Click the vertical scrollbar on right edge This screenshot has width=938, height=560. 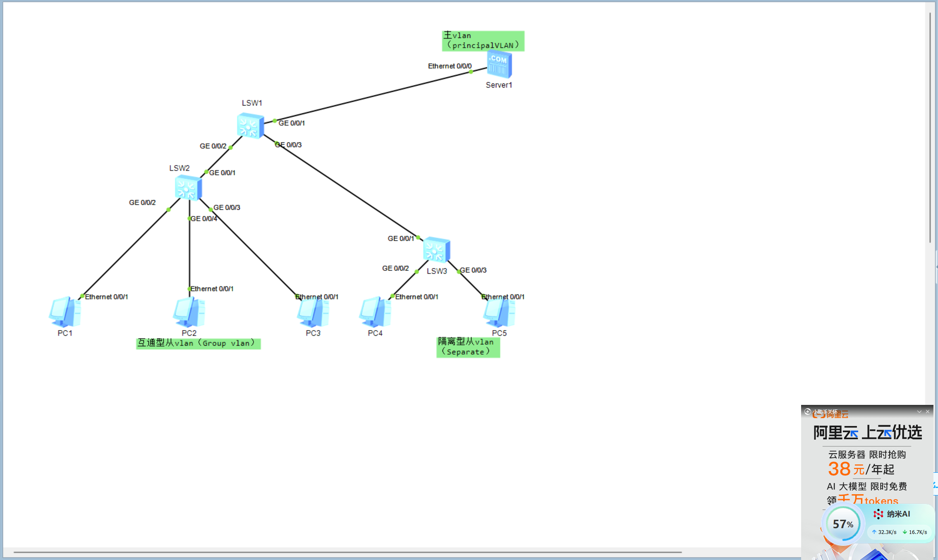(x=930, y=127)
